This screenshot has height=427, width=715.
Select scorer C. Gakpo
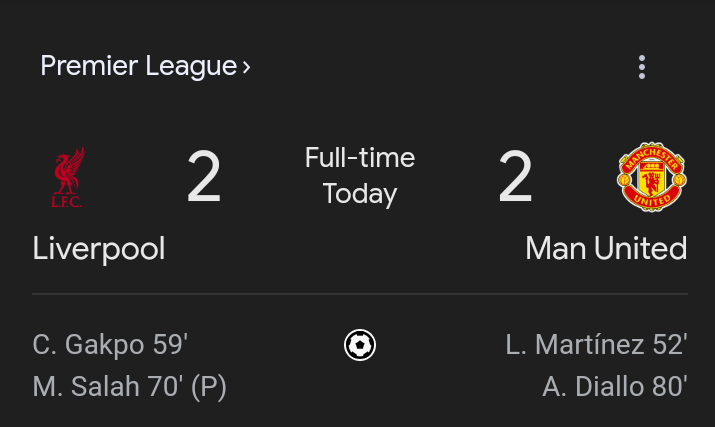tap(89, 345)
